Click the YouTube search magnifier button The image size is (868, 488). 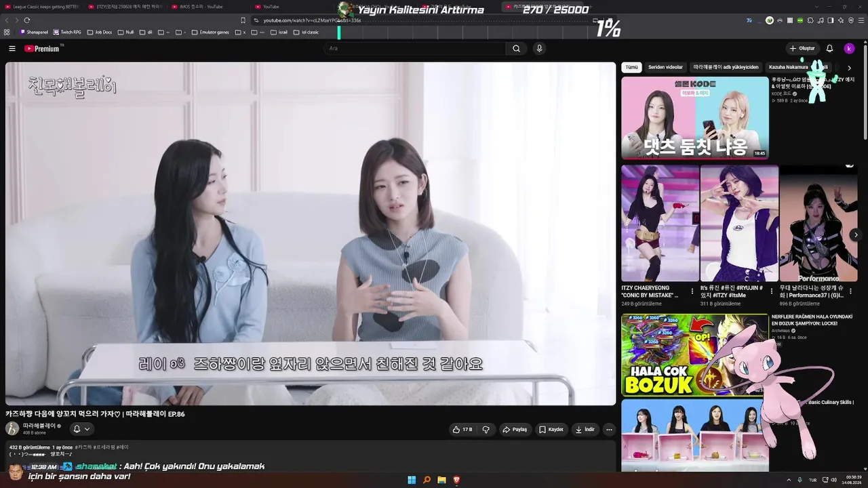click(x=516, y=49)
